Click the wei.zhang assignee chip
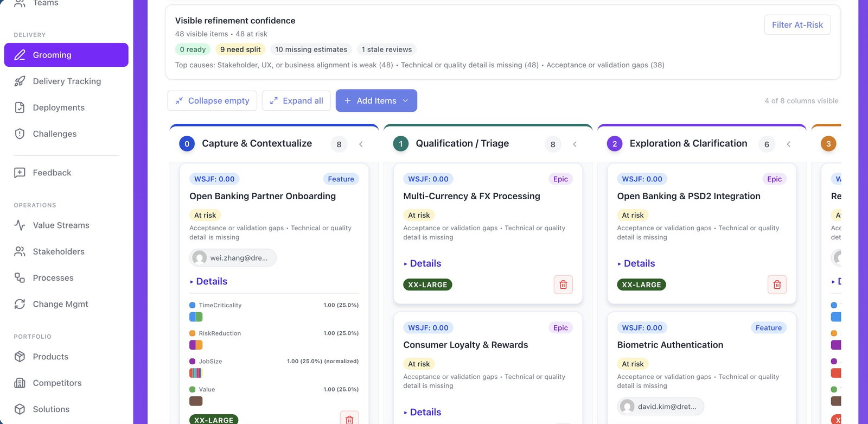The image size is (868, 424). tap(233, 258)
